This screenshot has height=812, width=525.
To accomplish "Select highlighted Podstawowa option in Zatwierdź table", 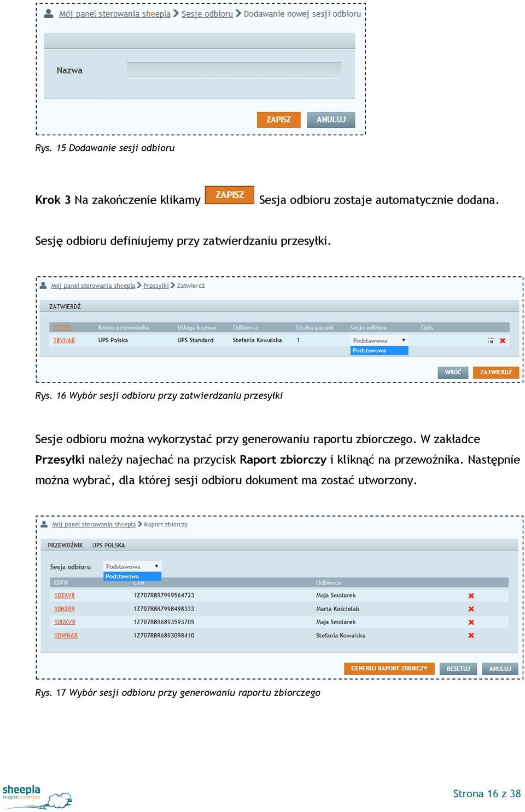I will (380, 351).
